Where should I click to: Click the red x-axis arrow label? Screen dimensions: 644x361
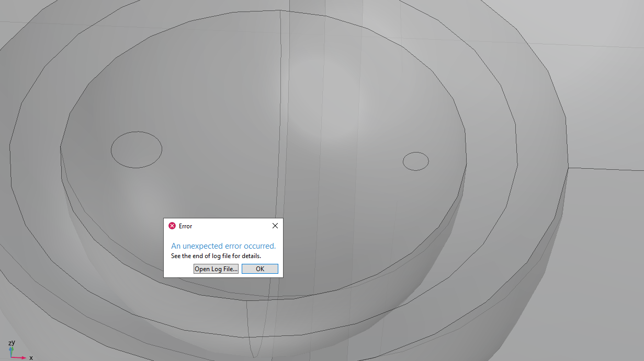31,358
